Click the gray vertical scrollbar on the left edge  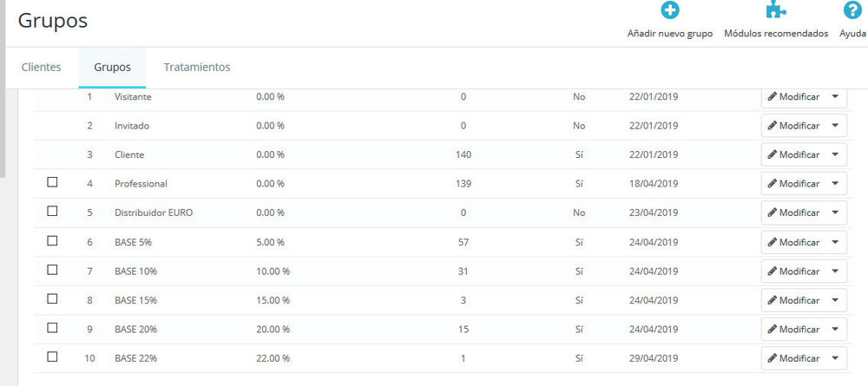coord(3,88)
